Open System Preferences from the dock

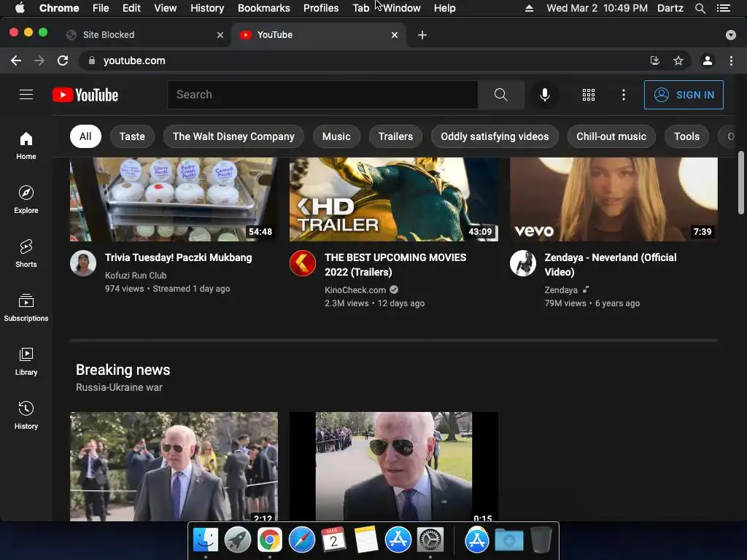(430, 540)
